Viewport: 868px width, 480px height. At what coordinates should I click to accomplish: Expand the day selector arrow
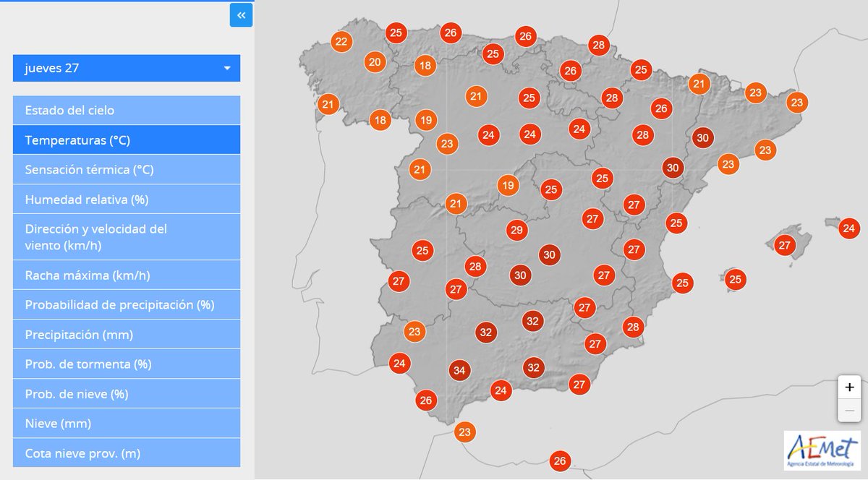pyautogui.click(x=227, y=68)
